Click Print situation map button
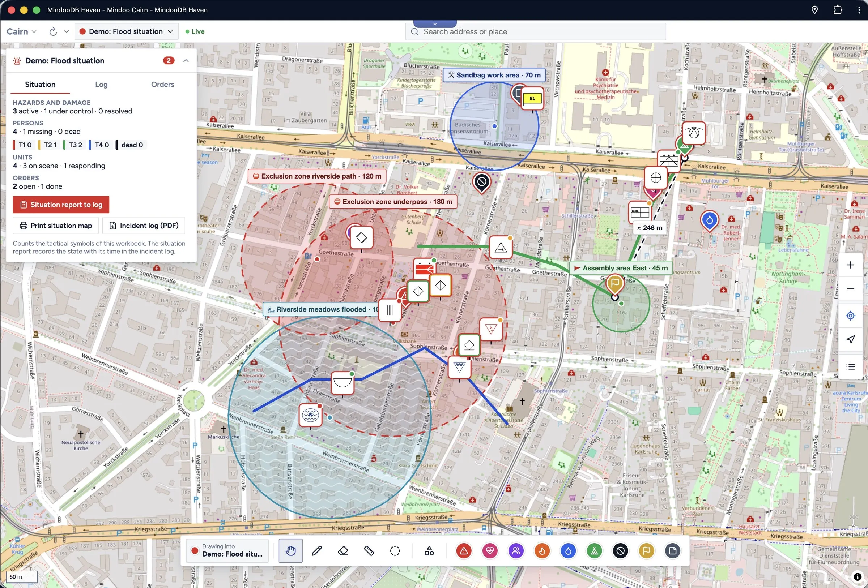 pyautogui.click(x=56, y=226)
